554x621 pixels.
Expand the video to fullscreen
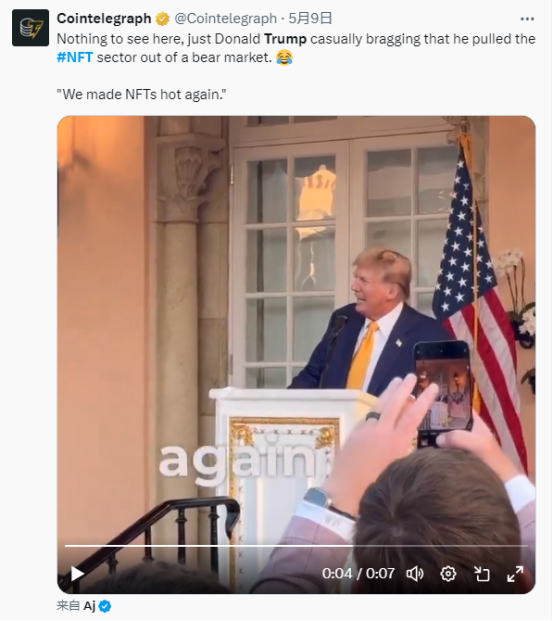pyautogui.click(x=515, y=573)
